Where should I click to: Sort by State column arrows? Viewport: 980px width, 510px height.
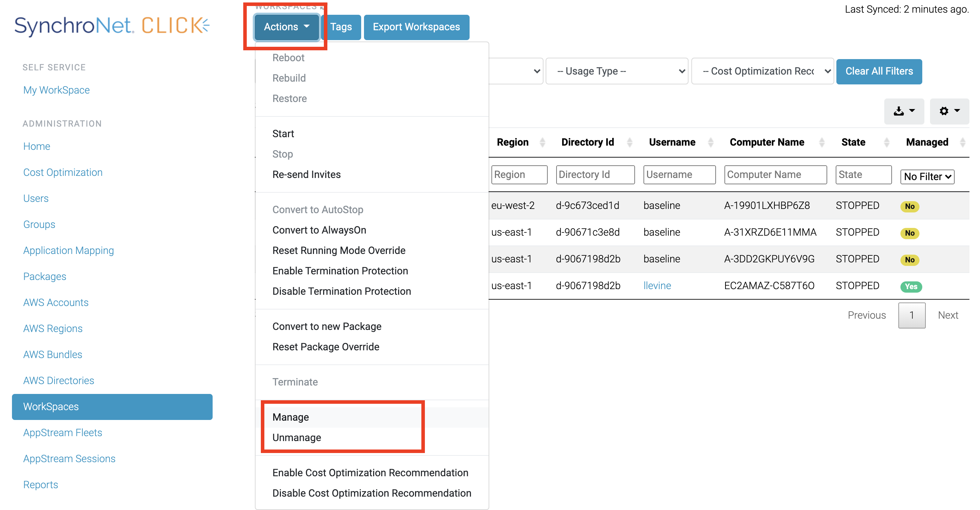[886, 142]
